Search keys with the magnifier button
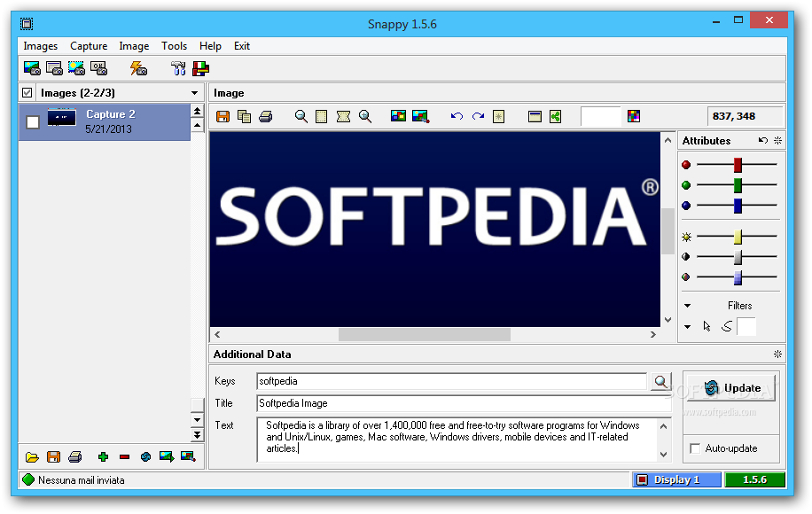Viewport: 812px width, 514px height. pyautogui.click(x=660, y=382)
